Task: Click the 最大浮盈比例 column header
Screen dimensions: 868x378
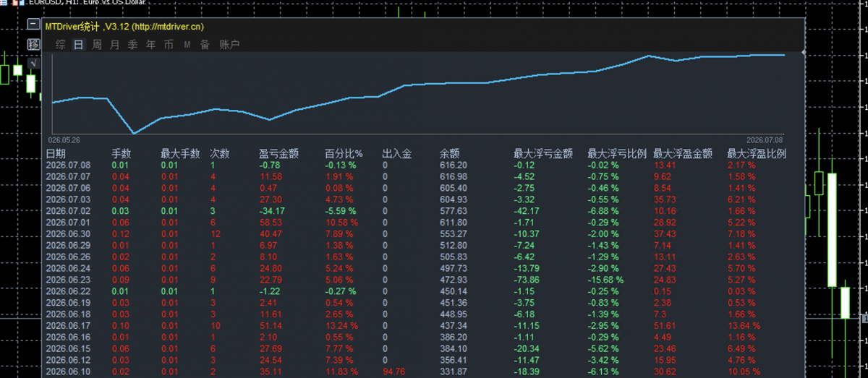Action: [x=757, y=154]
